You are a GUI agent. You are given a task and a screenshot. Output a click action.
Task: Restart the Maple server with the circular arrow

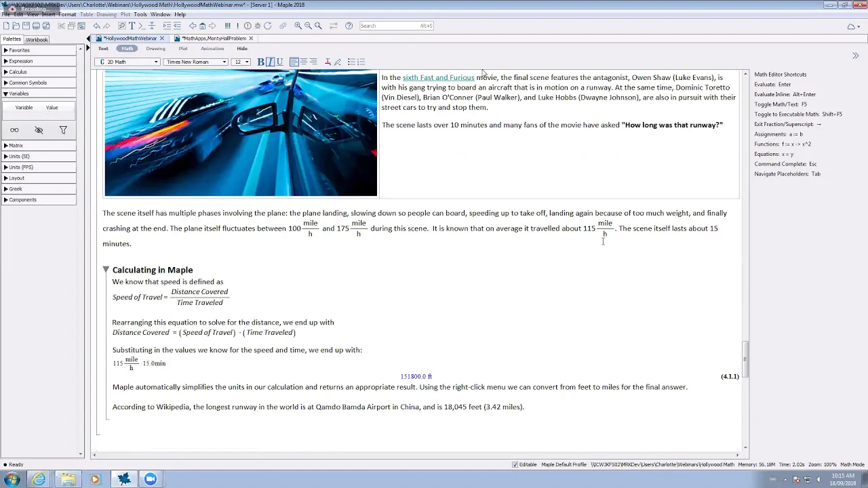(268, 26)
